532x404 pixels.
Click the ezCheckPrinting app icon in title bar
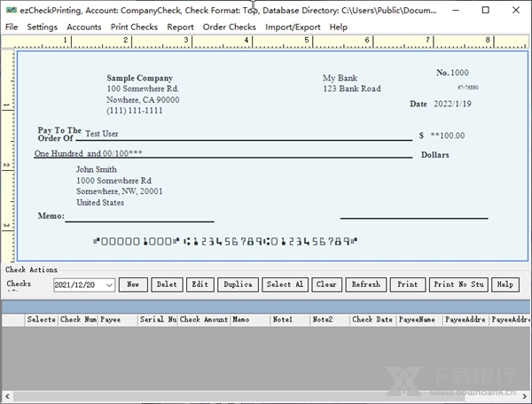(12, 10)
